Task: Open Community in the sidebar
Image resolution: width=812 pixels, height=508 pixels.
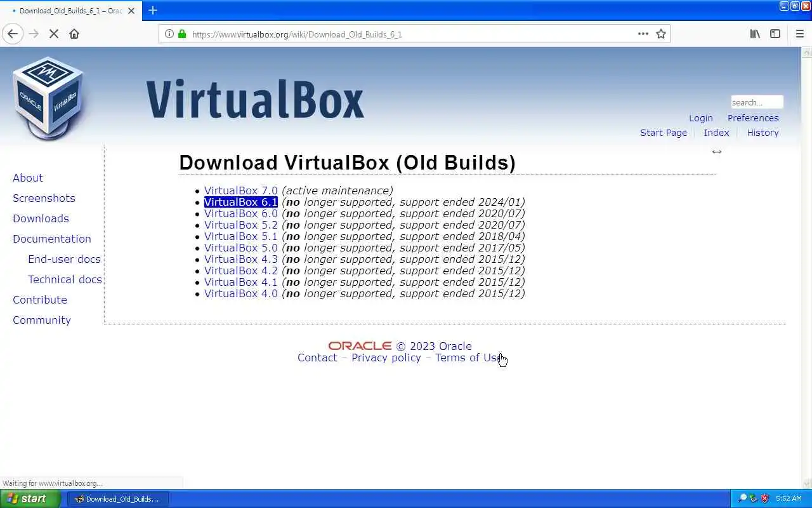Action: click(x=42, y=320)
